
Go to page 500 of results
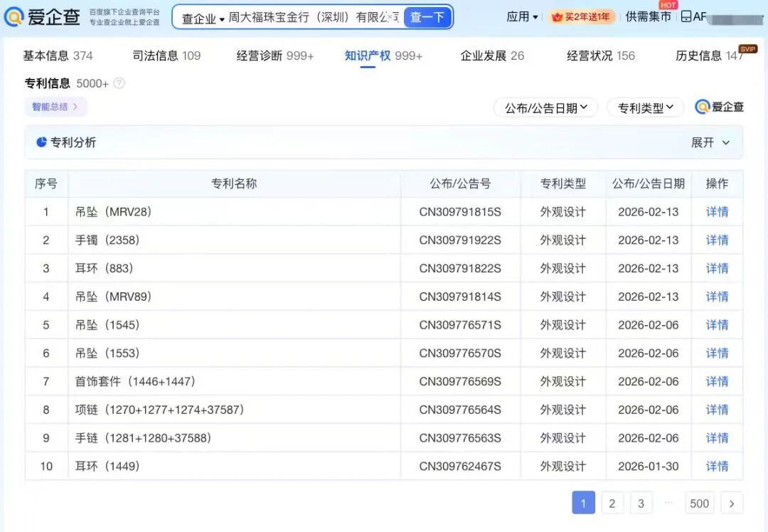pos(699,503)
